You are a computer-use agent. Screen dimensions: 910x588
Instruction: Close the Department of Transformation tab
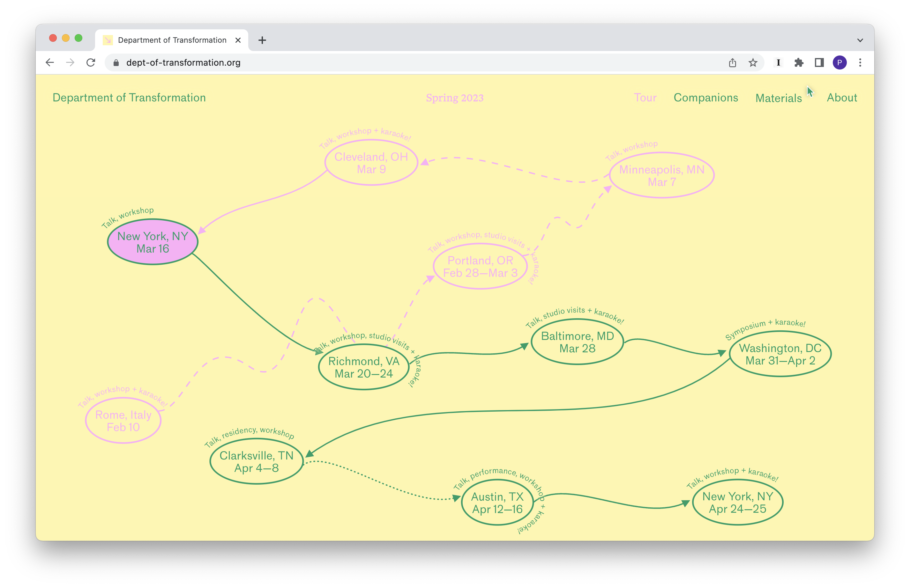[x=238, y=40]
